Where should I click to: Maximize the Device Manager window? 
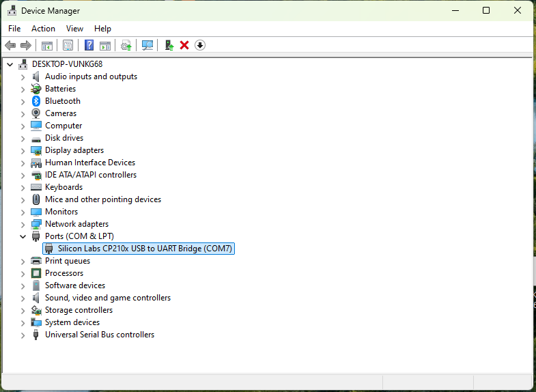(486, 11)
